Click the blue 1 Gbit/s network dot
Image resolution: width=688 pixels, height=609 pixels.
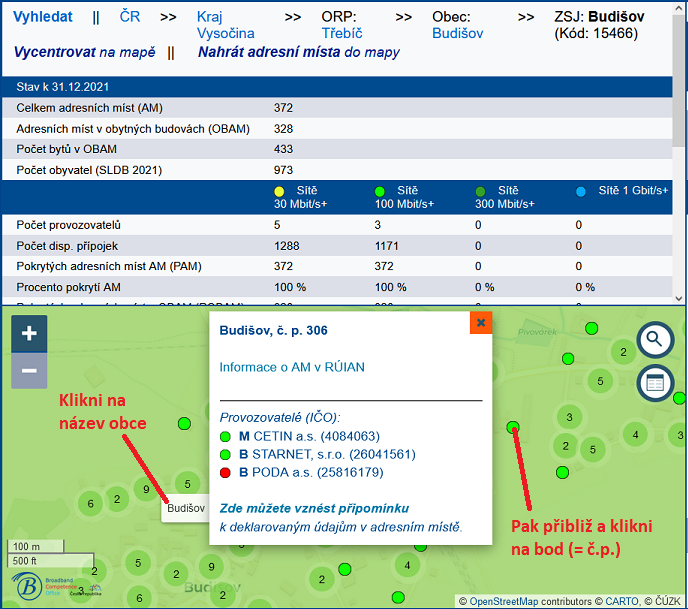pos(581,191)
